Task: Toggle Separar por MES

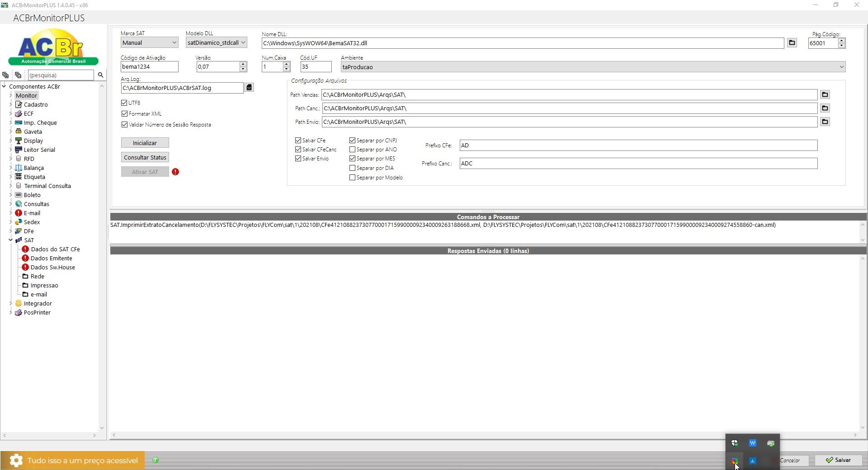Action: [352, 159]
